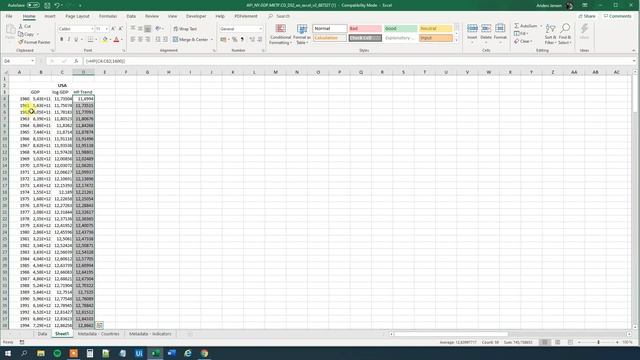The image size is (640, 360).
Task: Open the Fill menu
Action: [521, 33]
